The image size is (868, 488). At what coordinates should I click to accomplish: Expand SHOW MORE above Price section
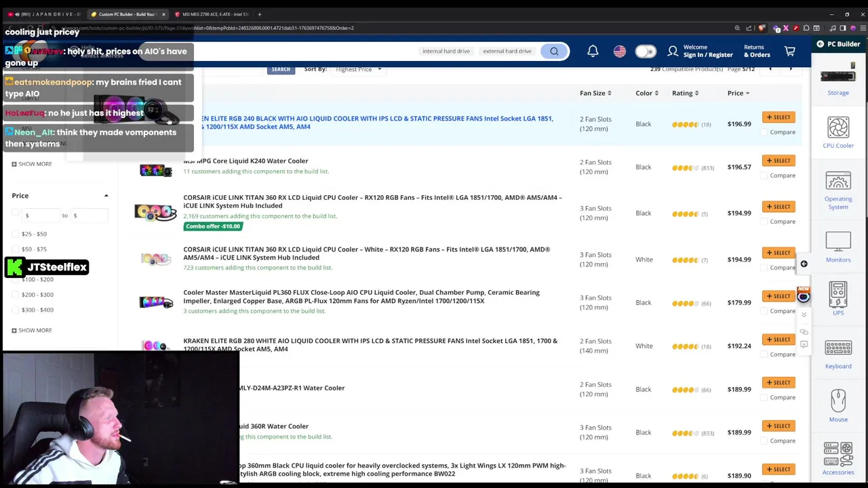coord(31,164)
